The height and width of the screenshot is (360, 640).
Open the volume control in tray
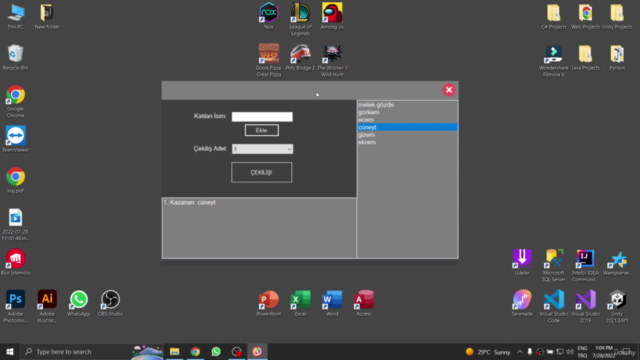570,352
